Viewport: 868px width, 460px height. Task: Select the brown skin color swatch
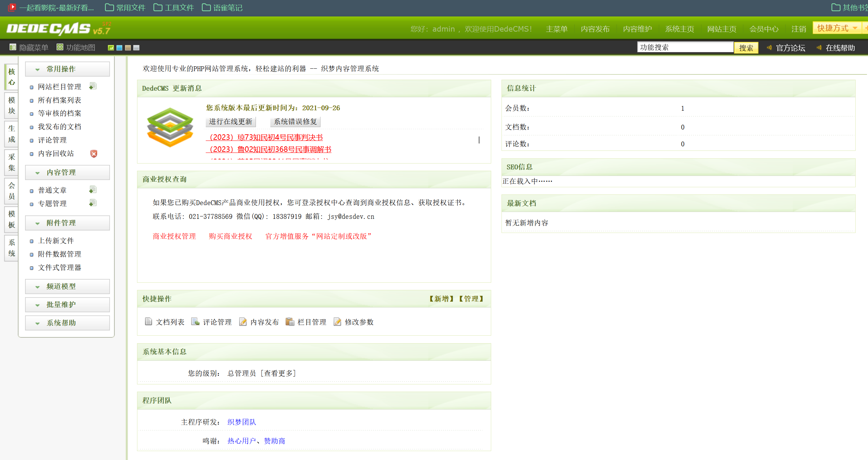pos(128,48)
